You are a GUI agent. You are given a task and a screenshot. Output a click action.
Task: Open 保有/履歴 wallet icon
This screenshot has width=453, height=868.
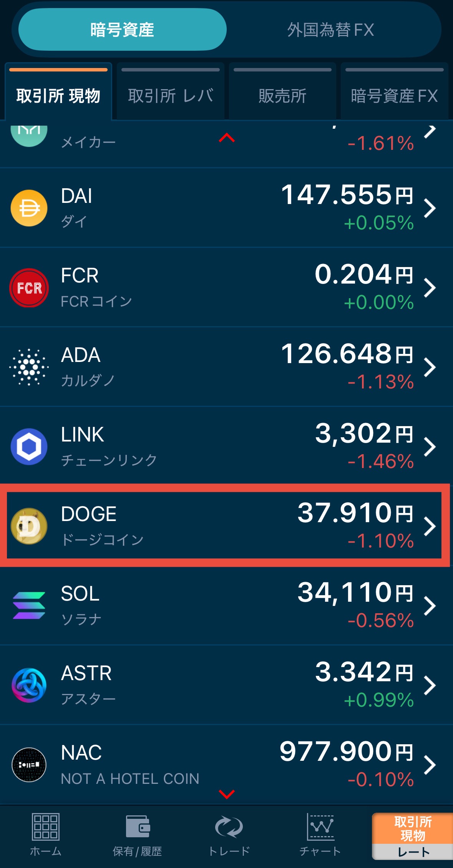pos(138,827)
